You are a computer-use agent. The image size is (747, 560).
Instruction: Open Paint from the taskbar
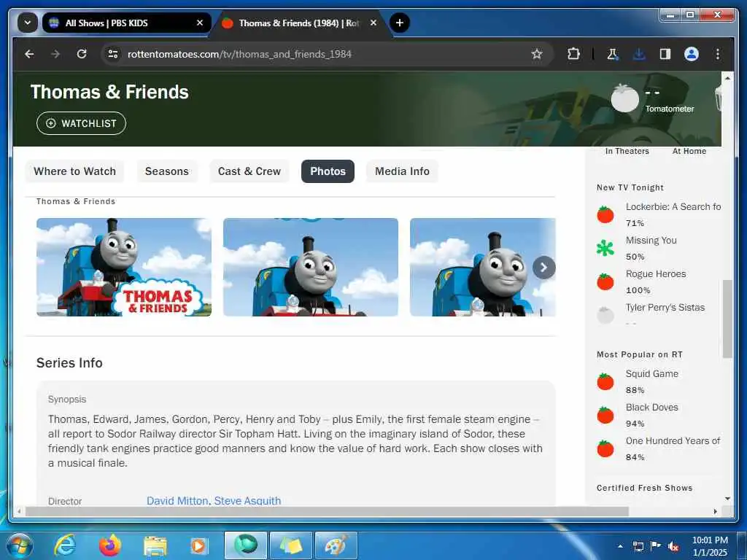pos(336,545)
